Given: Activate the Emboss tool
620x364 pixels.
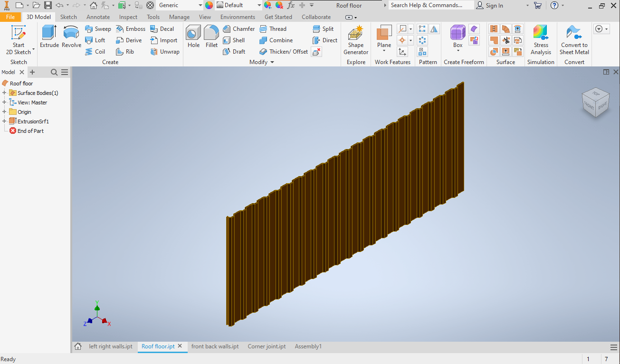Looking at the screenshot, I should 131,29.
